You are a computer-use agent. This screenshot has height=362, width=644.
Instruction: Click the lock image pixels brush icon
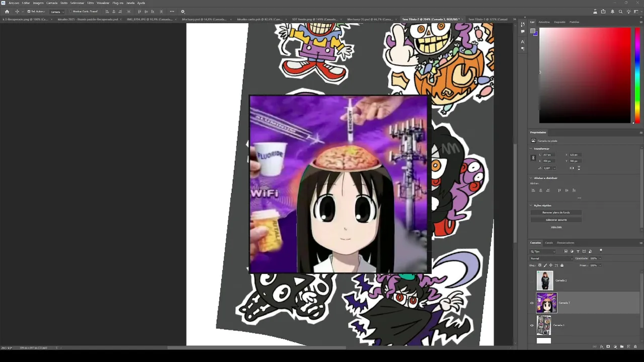(x=545, y=265)
